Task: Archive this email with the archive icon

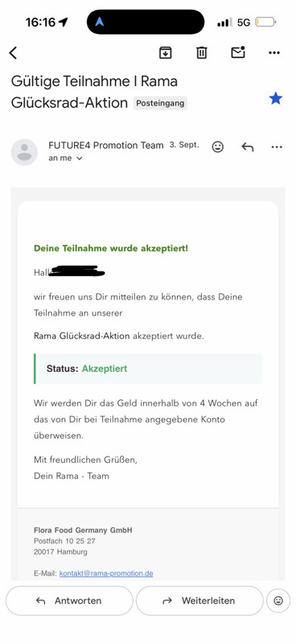Action: click(x=165, y=52)
